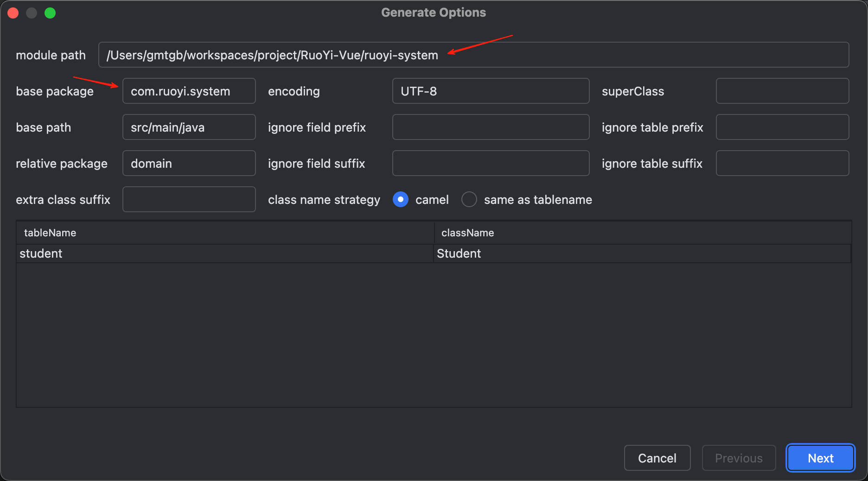Click the module path input field
This screenshot has width=868, height=481.
tap(473, 55)
